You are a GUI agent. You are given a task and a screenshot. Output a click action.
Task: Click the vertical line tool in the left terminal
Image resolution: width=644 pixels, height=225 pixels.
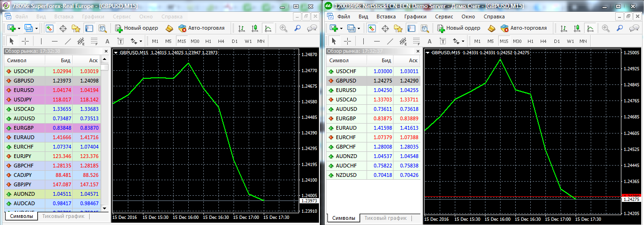[41, 41]
